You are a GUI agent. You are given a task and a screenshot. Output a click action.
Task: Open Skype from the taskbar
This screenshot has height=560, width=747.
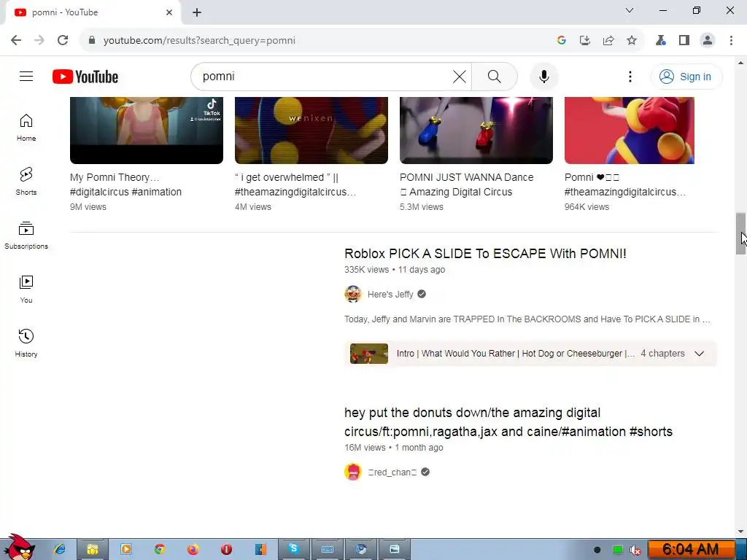293,549
